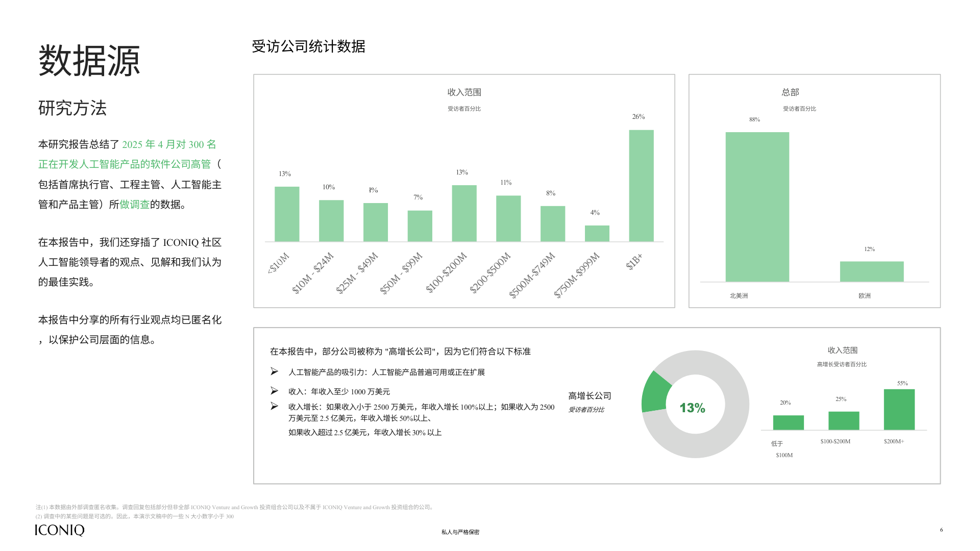Viewport: 980px width, 551px height.
Task: Click the 受访公司统计数据 heading
Action: (x=308, y=46)
